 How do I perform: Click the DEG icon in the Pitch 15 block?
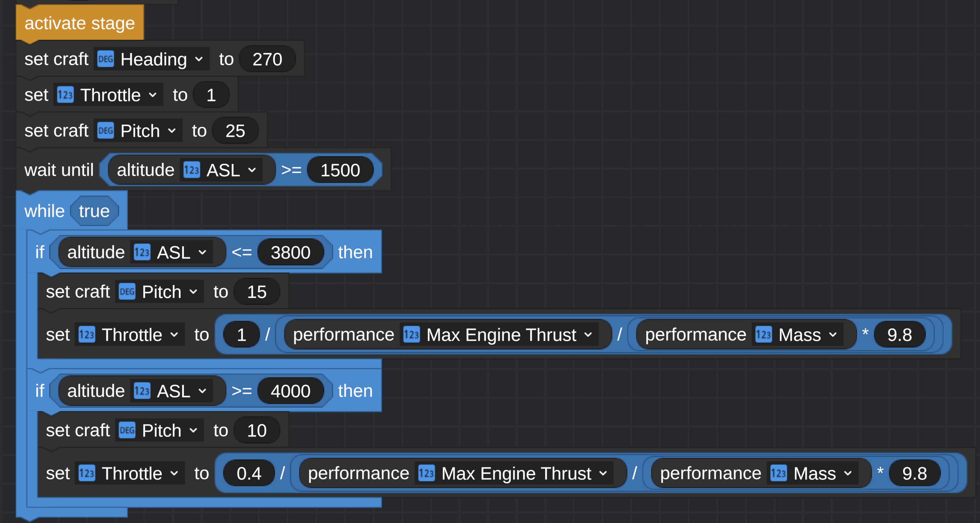click(x=127, y=292)
